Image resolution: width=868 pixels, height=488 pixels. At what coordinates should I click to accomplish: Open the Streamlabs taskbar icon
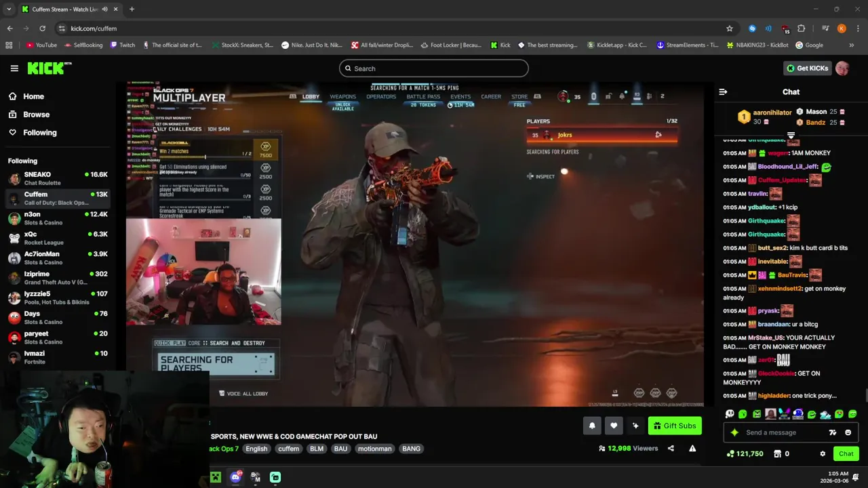(x=275, y=477)
